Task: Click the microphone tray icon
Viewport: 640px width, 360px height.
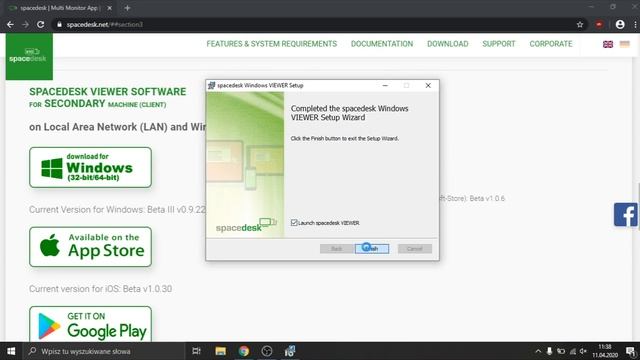Action: pyautogui.click(x=549, y=351)
